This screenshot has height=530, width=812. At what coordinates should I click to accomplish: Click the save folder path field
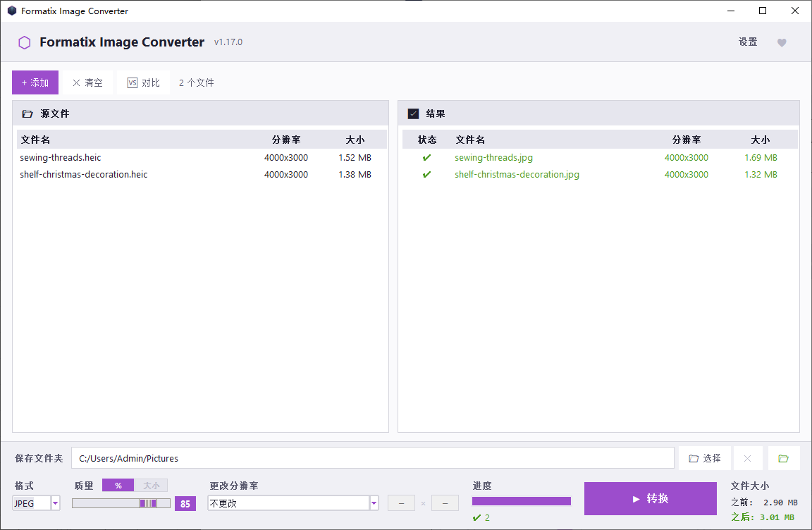(373, 458)
